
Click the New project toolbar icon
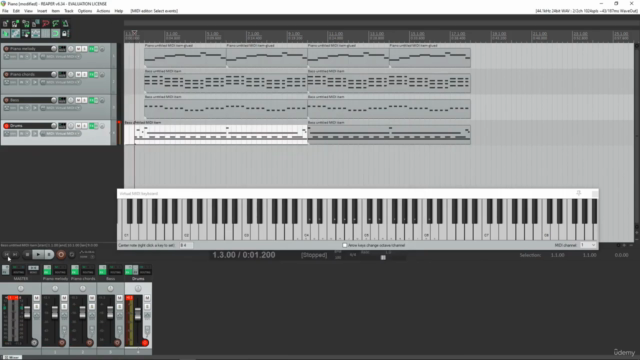[x=6, y=24]
